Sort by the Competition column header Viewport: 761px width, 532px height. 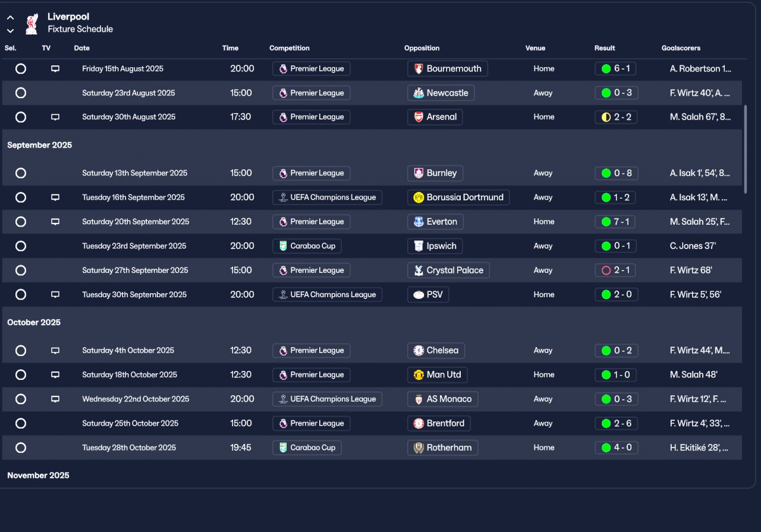click(290, 48)
